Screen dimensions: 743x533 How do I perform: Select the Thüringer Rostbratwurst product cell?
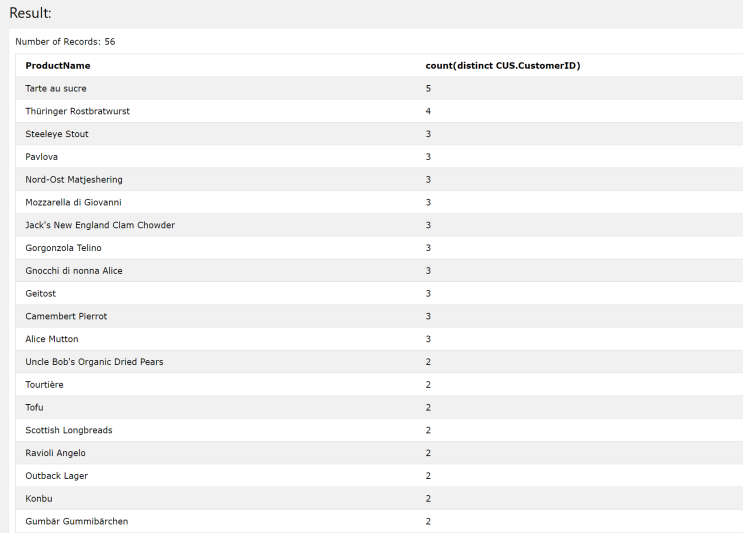pyautogui.click(x=78, y=111)
